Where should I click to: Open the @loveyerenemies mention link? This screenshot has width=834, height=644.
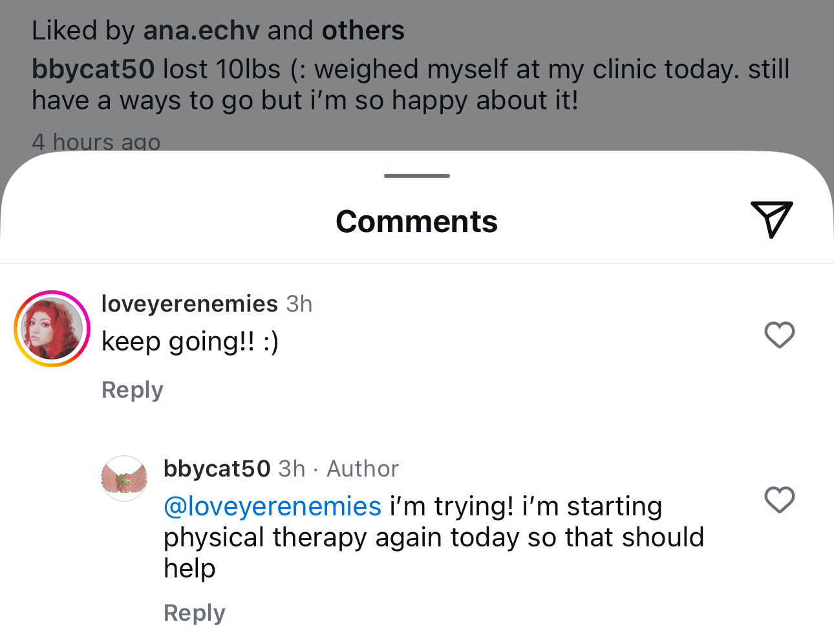272,506
